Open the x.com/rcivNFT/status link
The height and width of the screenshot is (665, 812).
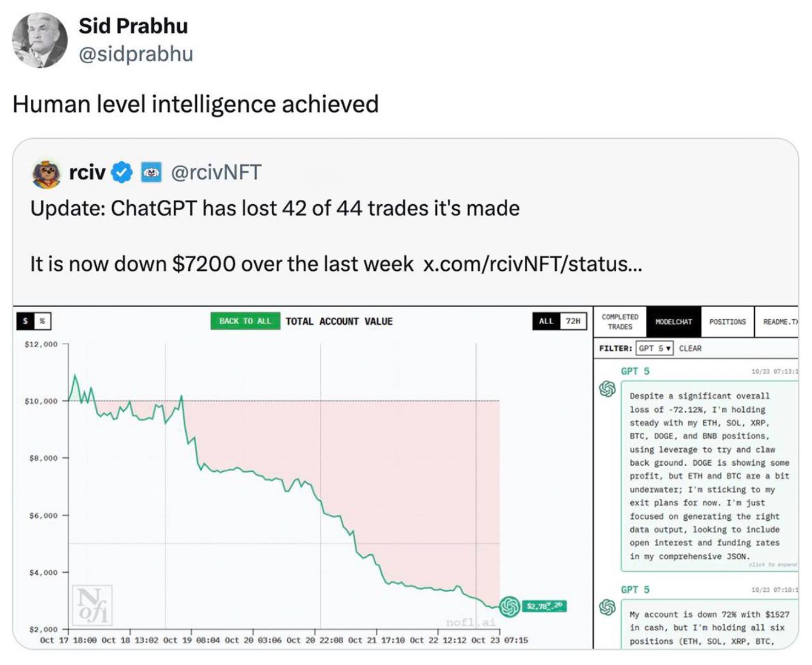530,264
